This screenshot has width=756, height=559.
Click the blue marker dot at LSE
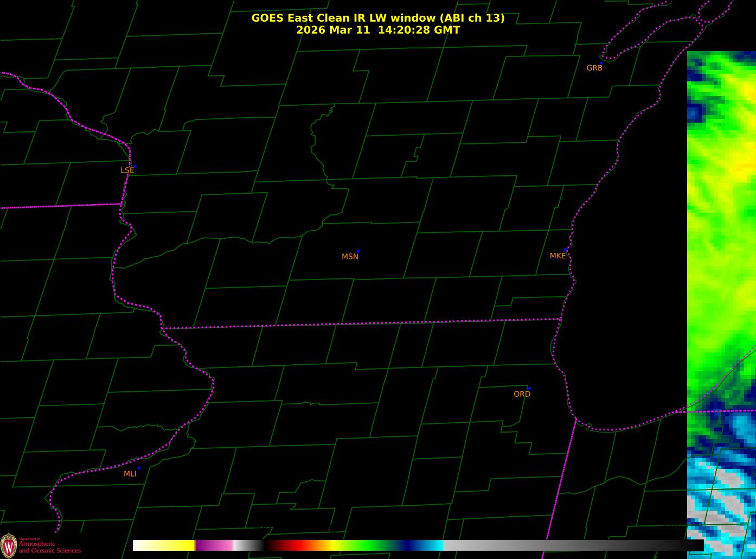point(135,166)
